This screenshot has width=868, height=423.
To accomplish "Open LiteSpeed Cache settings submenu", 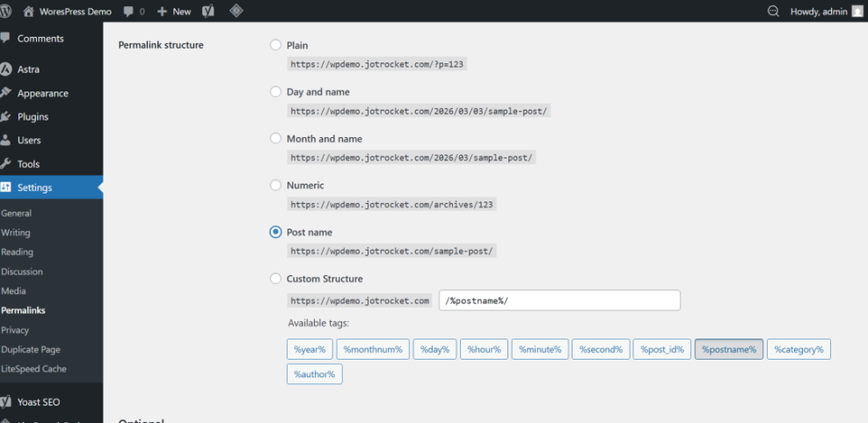I will [x=33, y=368].
